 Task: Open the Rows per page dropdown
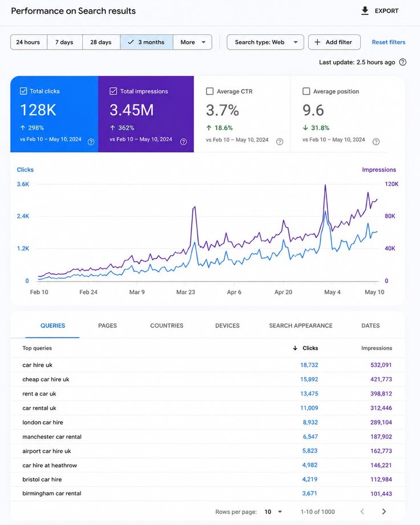coord(273,512)
